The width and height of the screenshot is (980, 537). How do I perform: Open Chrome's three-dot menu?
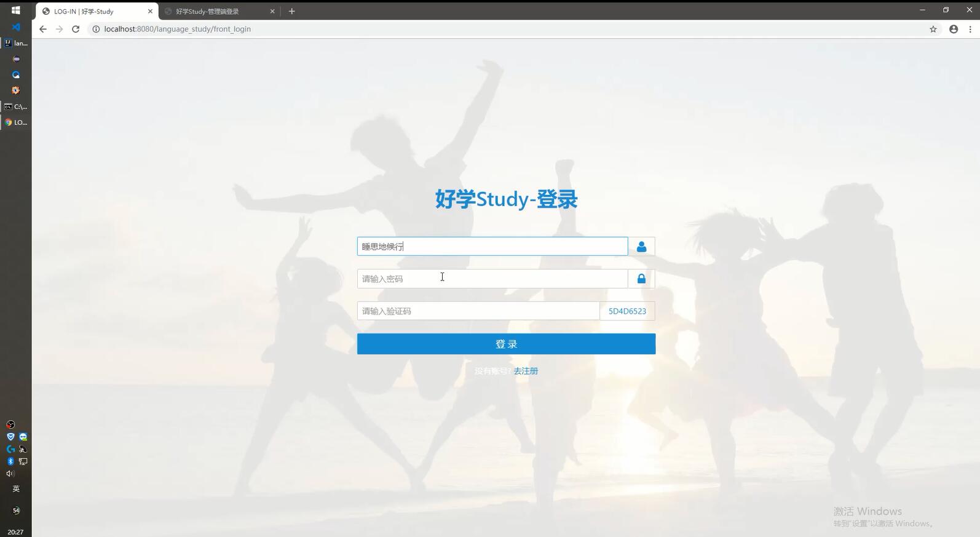pyautogui.click(x=970, y=29)
